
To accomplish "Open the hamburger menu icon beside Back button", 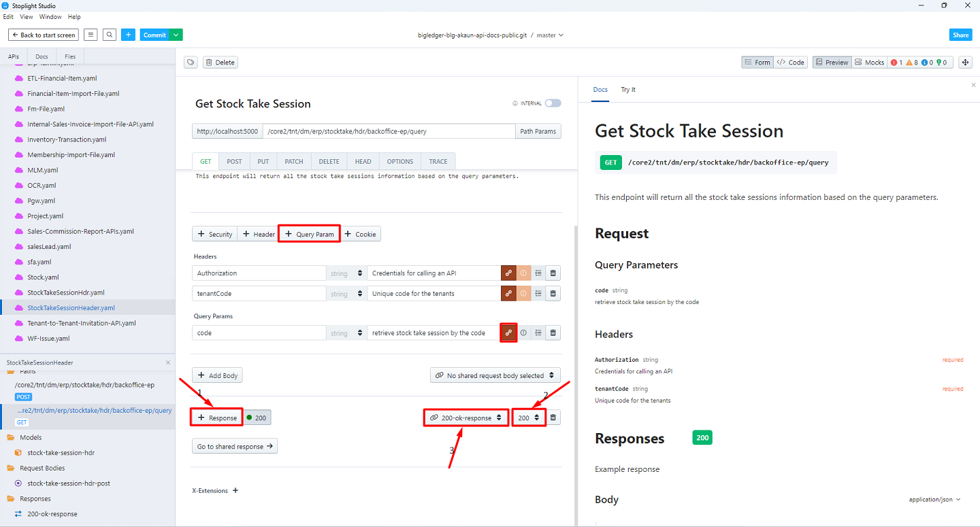I will pyautogui.click(x=91, y=35).
